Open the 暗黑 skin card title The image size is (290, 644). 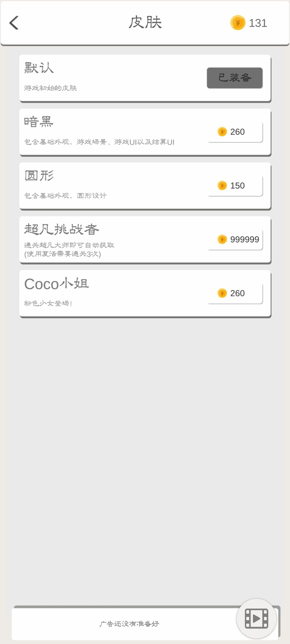tap(39, 122)
